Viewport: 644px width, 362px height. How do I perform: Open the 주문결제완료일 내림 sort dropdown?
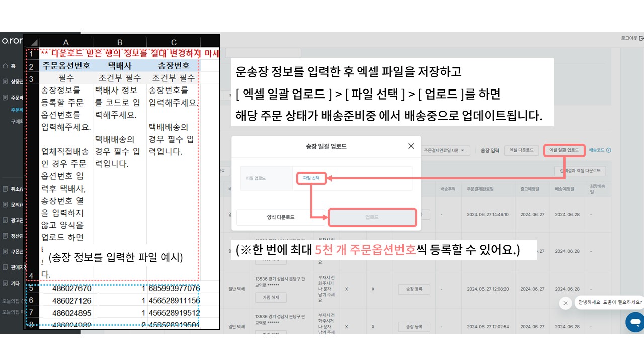point(445,150)
